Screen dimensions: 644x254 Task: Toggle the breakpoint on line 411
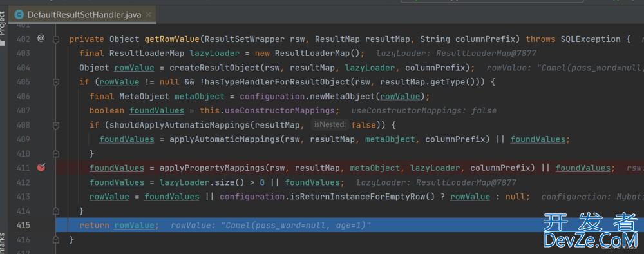point(41,168)
